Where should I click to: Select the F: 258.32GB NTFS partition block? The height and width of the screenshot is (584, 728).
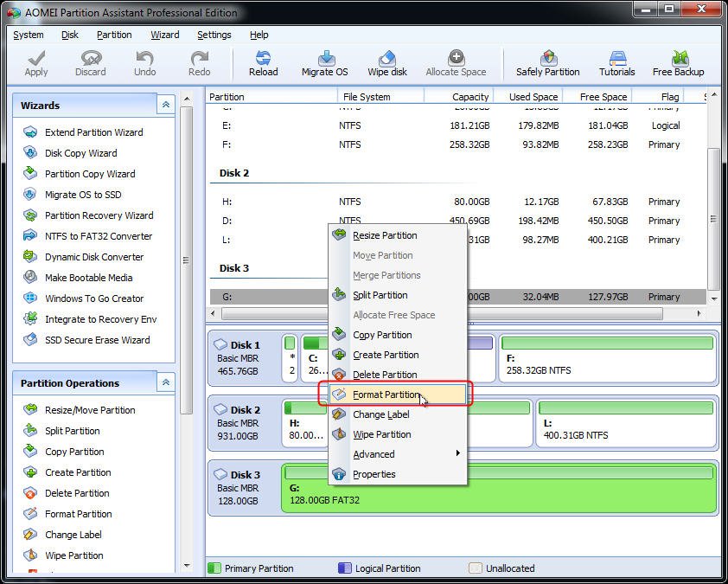click(x=608, y=359)
